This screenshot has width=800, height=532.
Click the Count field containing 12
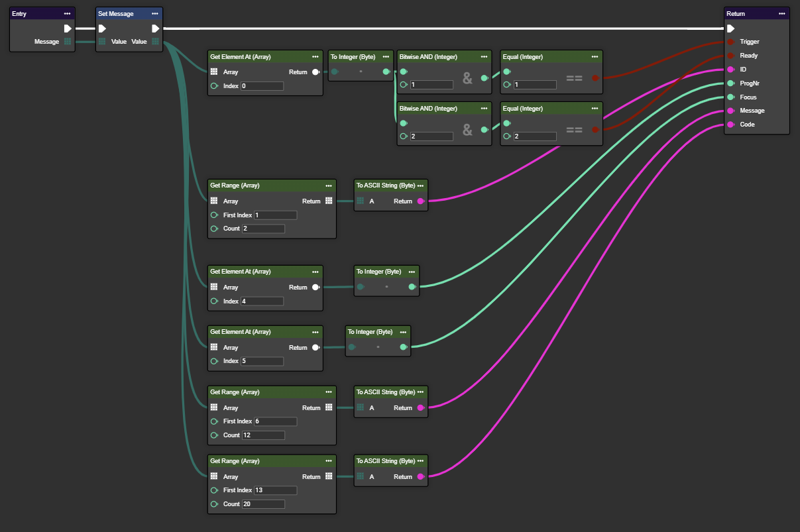coord(263,435)
